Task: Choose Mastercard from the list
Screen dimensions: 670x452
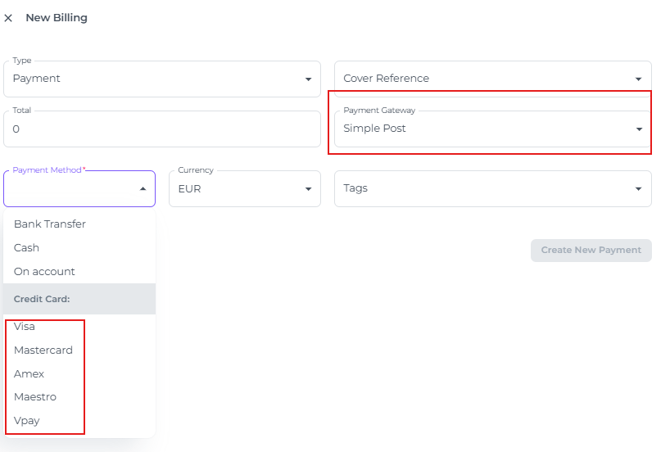Action: 43,350
